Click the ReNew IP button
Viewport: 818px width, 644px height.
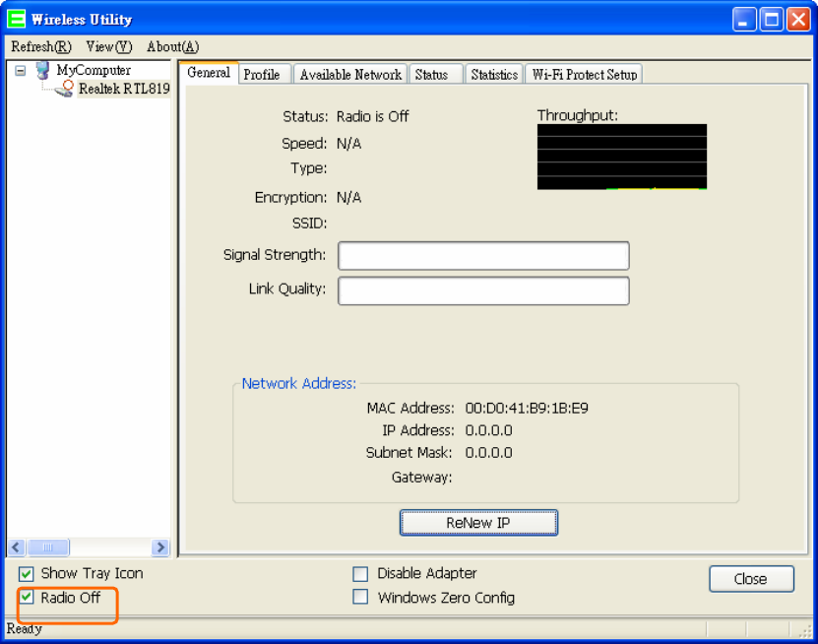[478, 523]
